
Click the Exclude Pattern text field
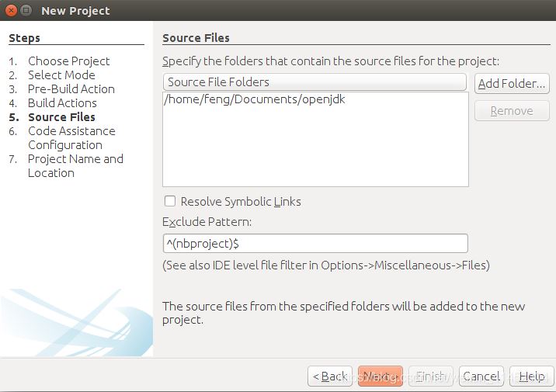tap(314, 244)
